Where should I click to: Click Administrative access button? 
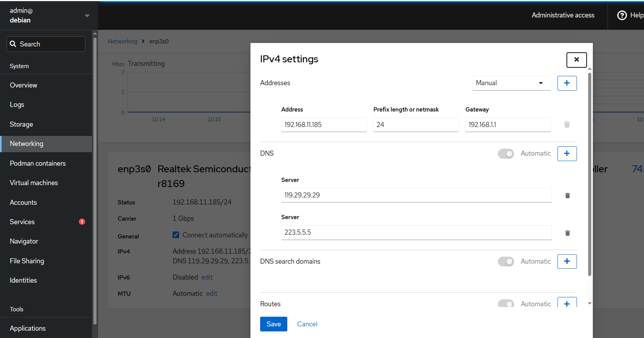[x=563, y=15]
